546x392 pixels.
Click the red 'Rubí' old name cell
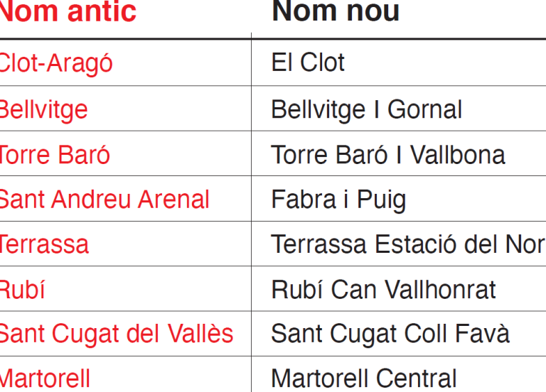22,290
